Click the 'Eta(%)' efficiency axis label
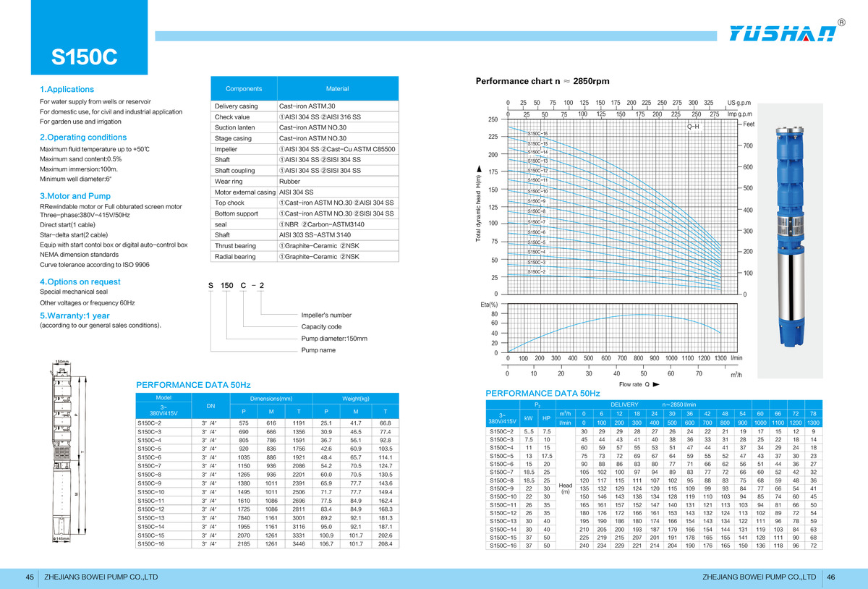 (x=488, y=305)
